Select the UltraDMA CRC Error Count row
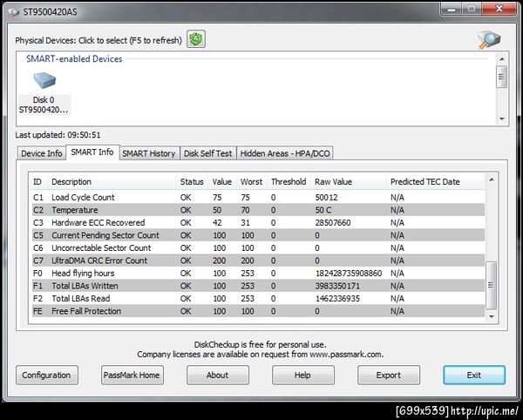 pos(258,261)
